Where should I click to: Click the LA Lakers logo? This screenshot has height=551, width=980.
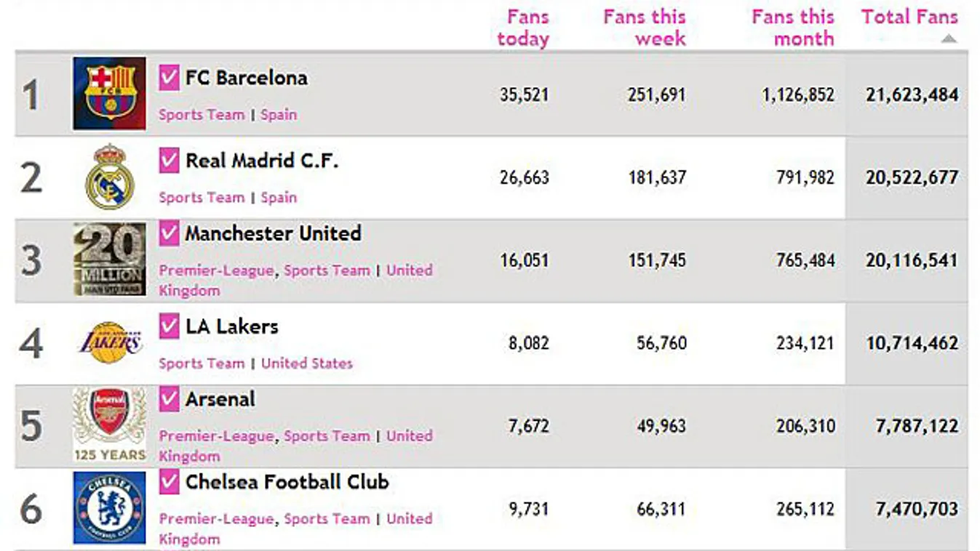[110, 342]
